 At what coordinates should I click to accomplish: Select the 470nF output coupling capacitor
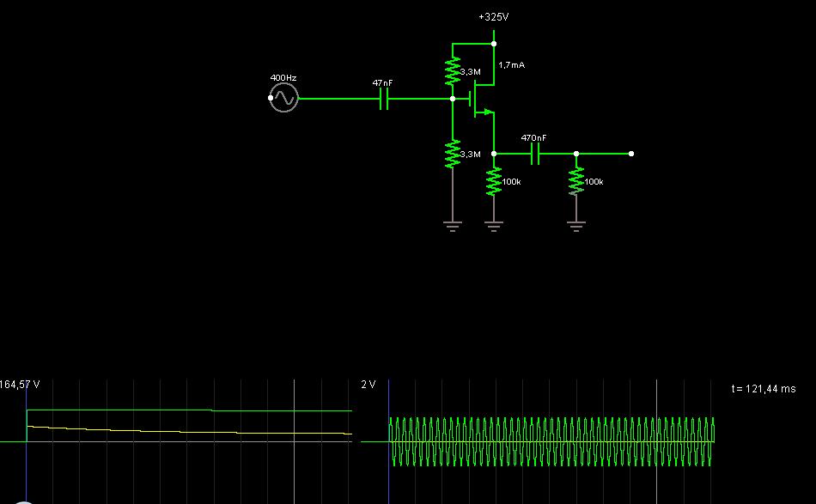pos(534,154)
